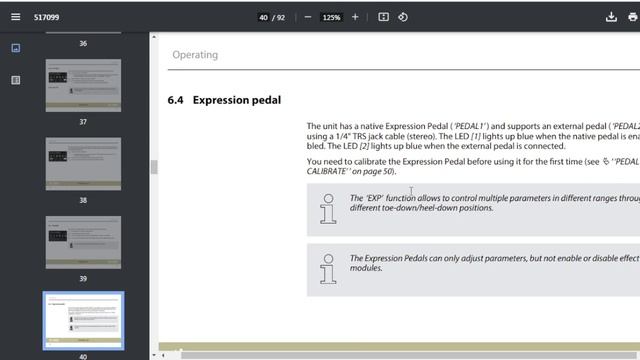The width and height of the screenshot is (640, 360).
Task: Click the Expression Pedals modules note text
Action: coord(494,263)
